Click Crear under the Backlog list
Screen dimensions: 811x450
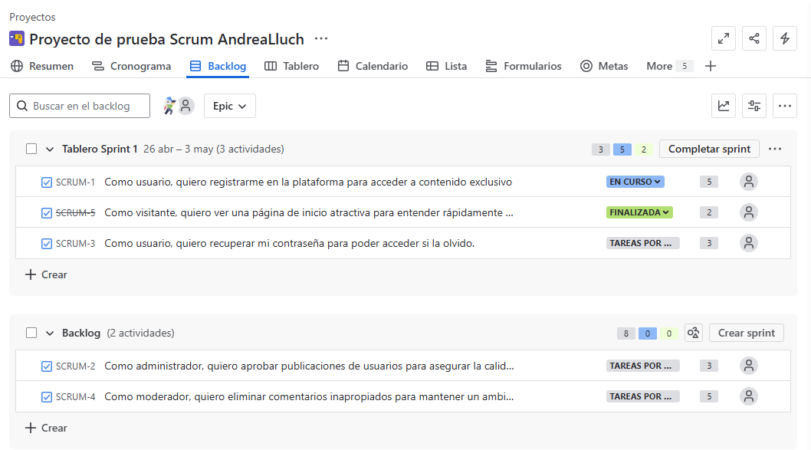[x=46, y=428]
